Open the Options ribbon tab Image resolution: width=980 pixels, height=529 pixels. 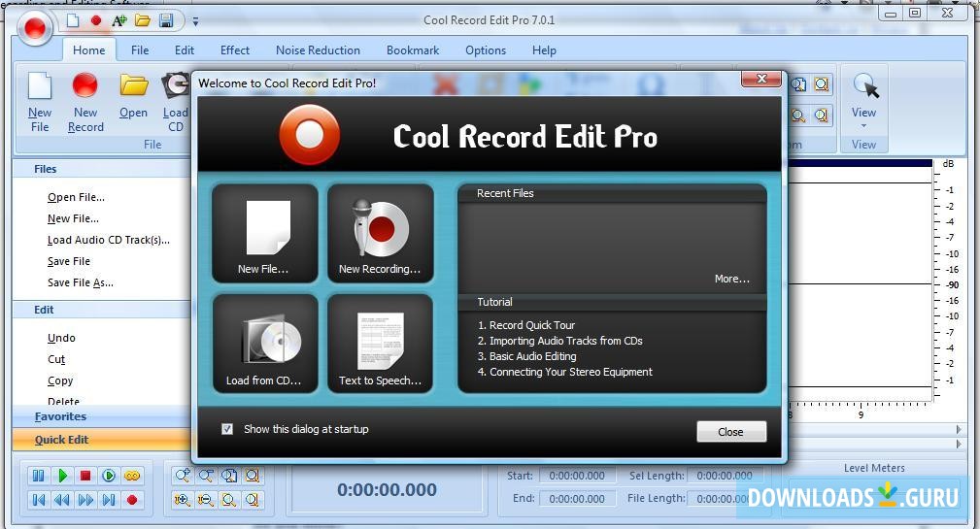[x=485, y=50]
